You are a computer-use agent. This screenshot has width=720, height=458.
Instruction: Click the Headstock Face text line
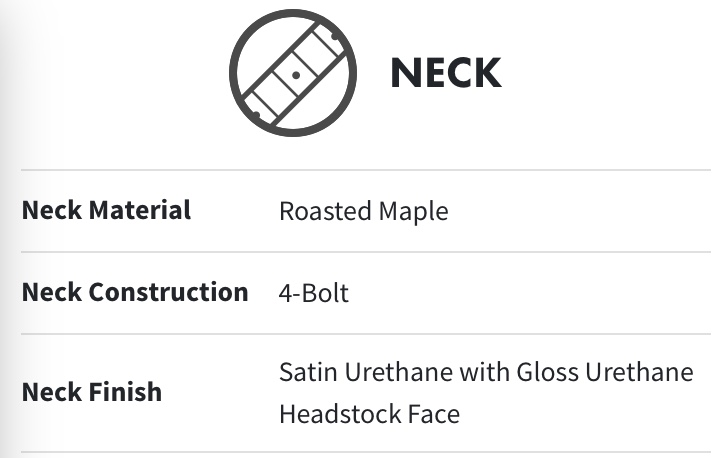tap(369, 413)
